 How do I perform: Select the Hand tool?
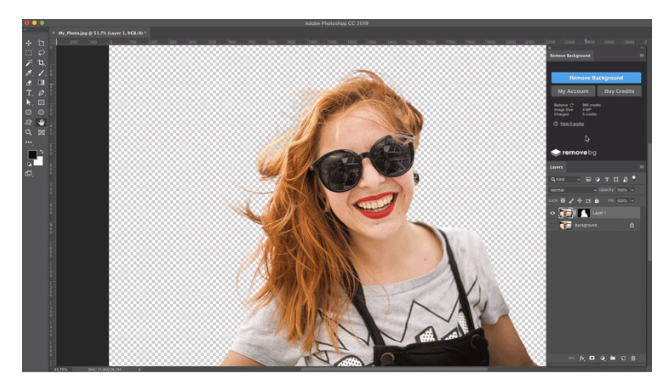(41, 123)
